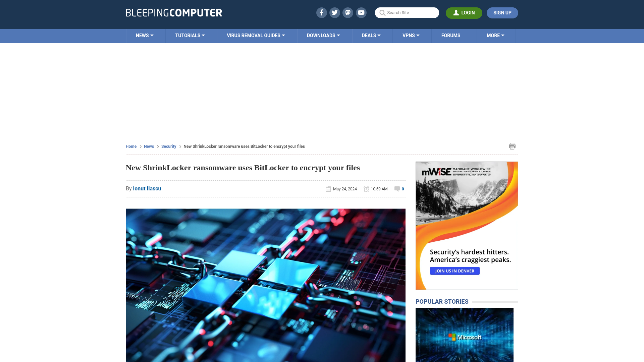Click the BleepingComputer Mastodon icon

[347, 12]
